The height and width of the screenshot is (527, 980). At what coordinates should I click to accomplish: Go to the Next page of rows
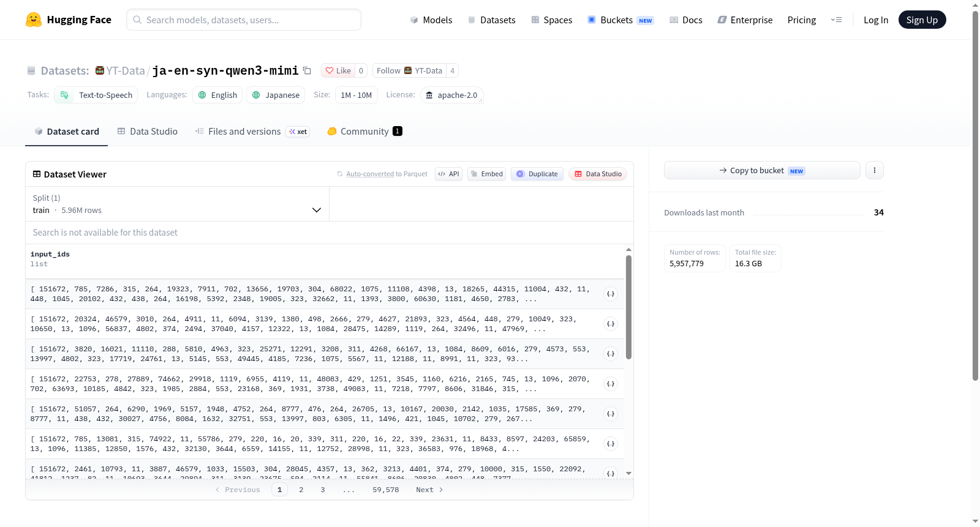pos(429,490)
